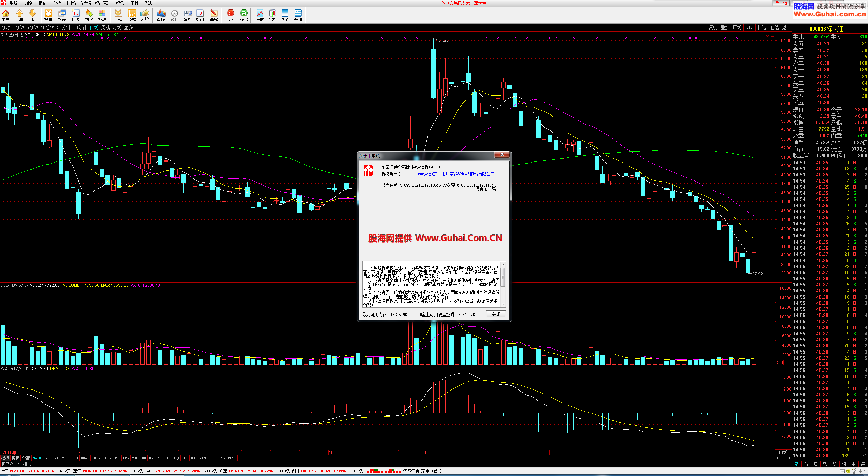Switch chart period to 30分钟
868x476 pixels.
tap(64, 27)
